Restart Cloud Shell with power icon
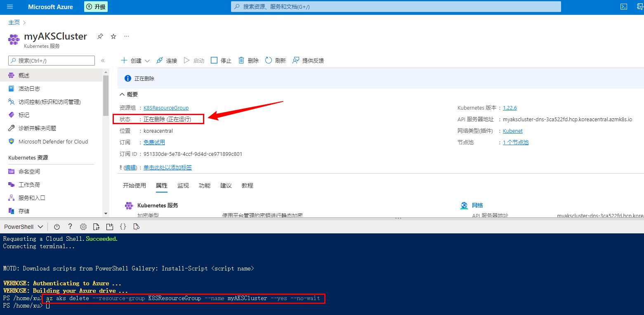The image size is (644, 315). 57,227
